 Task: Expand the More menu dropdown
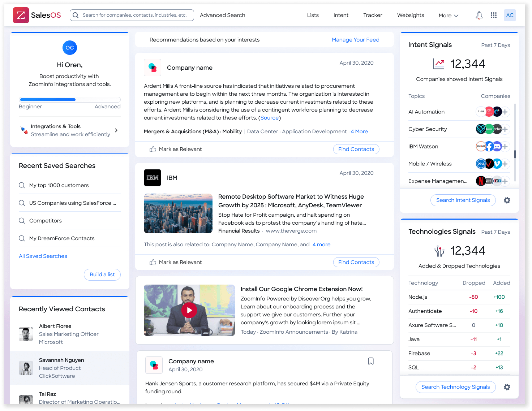coord(449,16)
